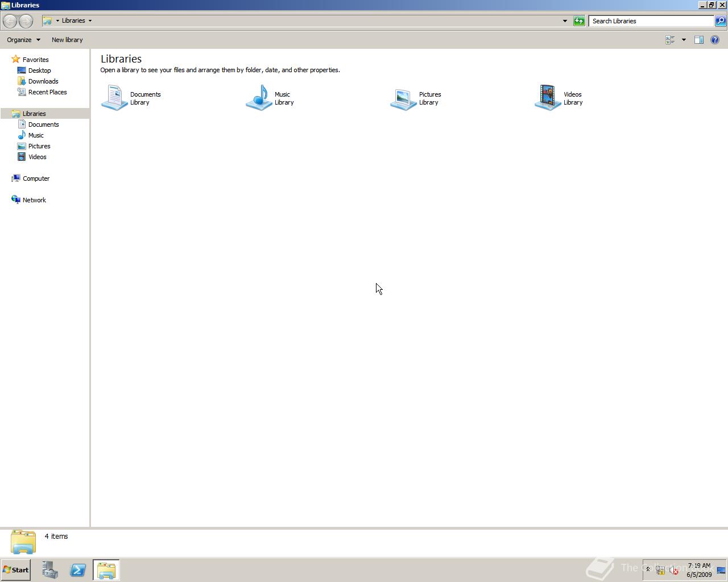Open Server Manager from the taskbar
728x582 pixels.
point(50,570)
